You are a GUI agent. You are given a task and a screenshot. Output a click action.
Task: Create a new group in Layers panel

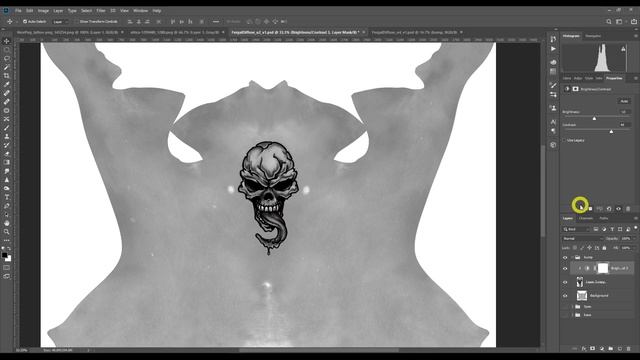(611, 349)
